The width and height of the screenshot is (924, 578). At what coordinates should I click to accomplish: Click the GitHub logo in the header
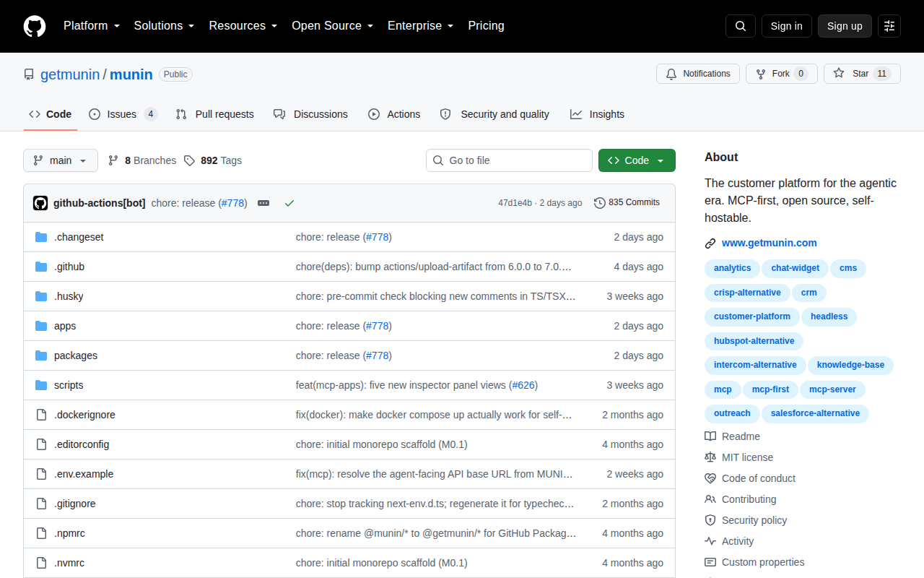click(35, 26)
